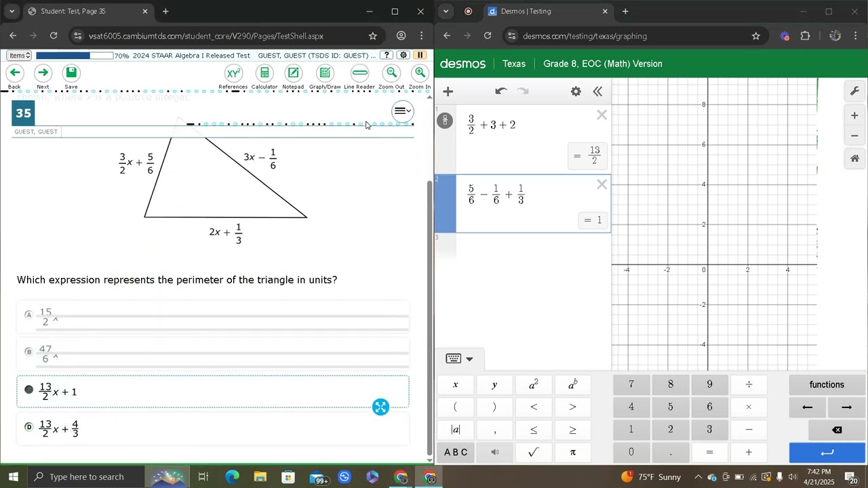868x488 pixels.
Task: Activate the Line Reader tool
Action: pyautogui.click(x=359, y=73)
